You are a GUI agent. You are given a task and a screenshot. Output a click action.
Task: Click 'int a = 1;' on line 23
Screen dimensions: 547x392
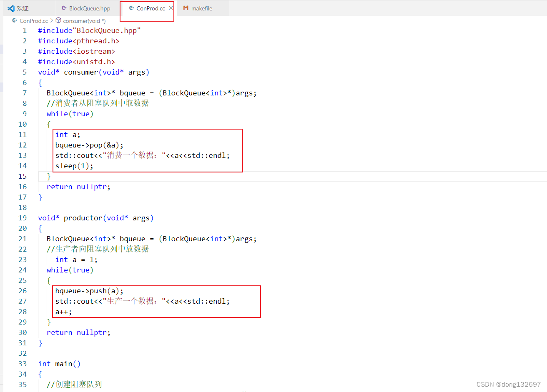(77, 260)
